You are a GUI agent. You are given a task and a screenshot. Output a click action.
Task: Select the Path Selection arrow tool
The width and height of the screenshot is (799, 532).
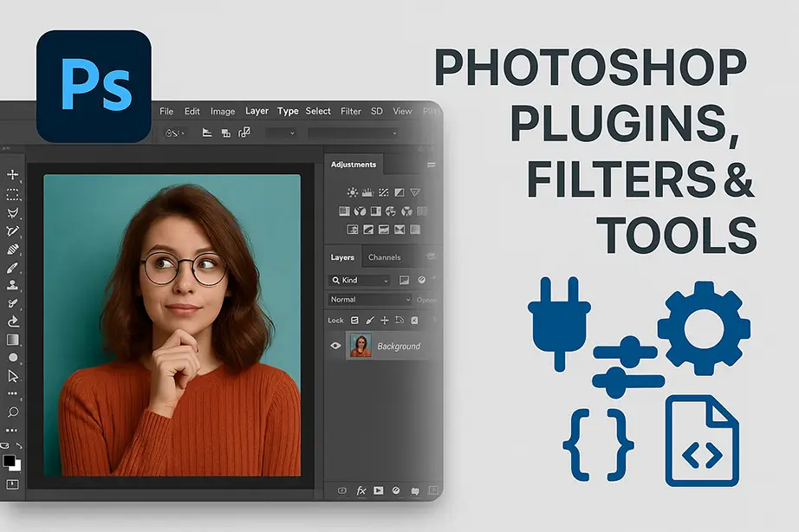tap(13, 376)
